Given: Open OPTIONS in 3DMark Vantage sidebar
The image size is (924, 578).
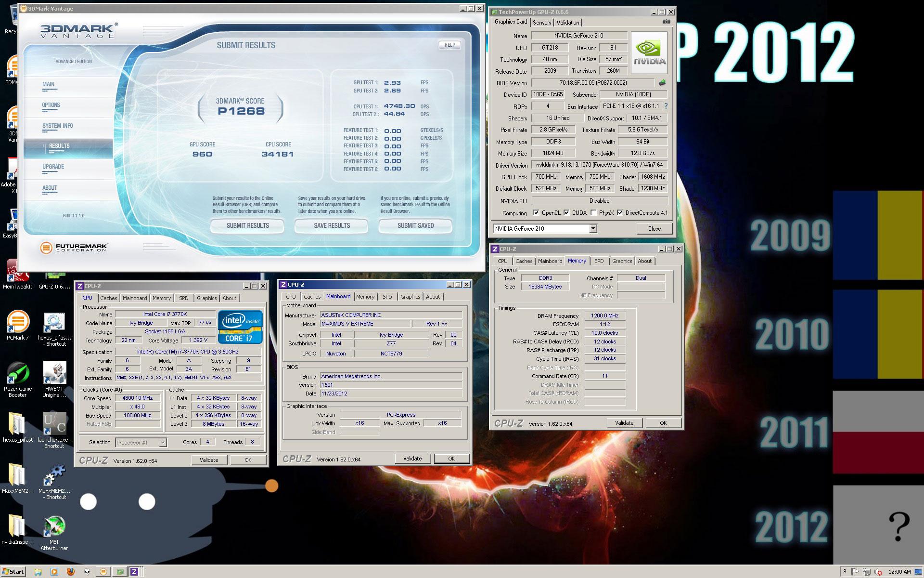Looking at the screenshot, I should coord(51,105).
